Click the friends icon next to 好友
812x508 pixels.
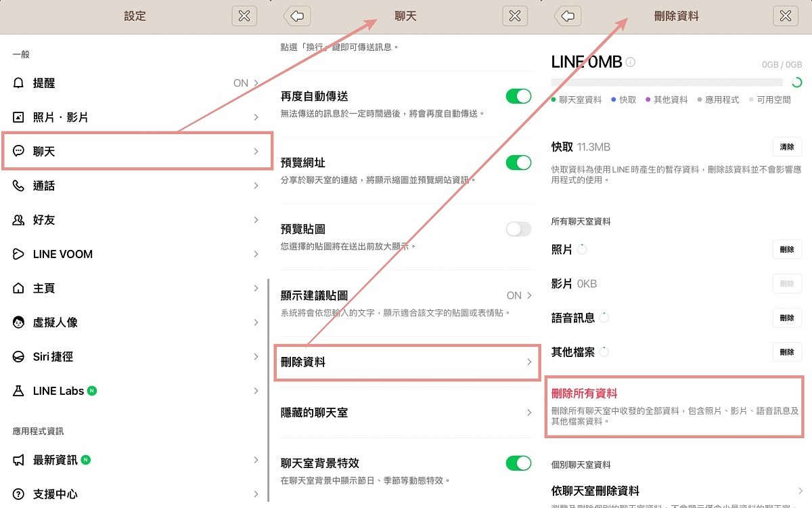(x=18, y=220)
